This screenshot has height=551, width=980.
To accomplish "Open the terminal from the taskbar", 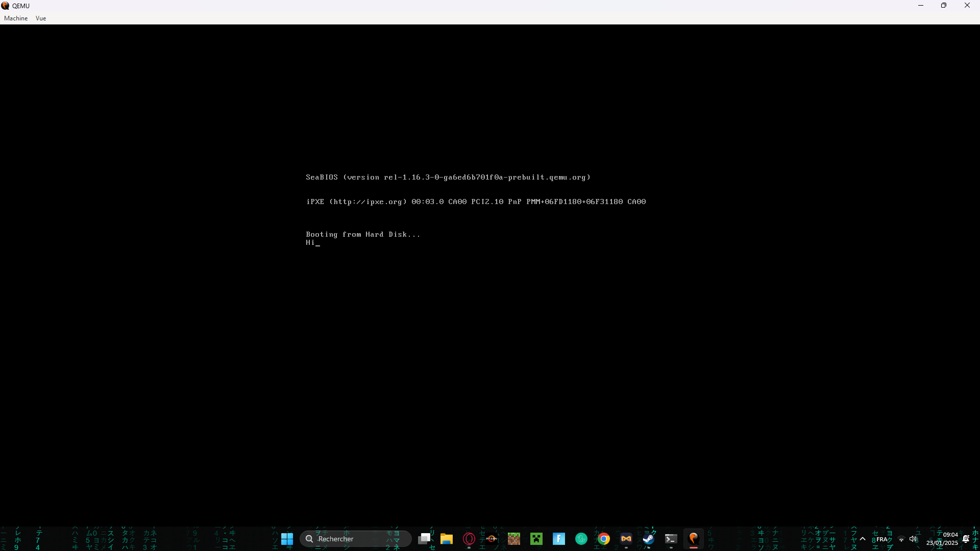I will pyautogui.click(x=671, y=538).
